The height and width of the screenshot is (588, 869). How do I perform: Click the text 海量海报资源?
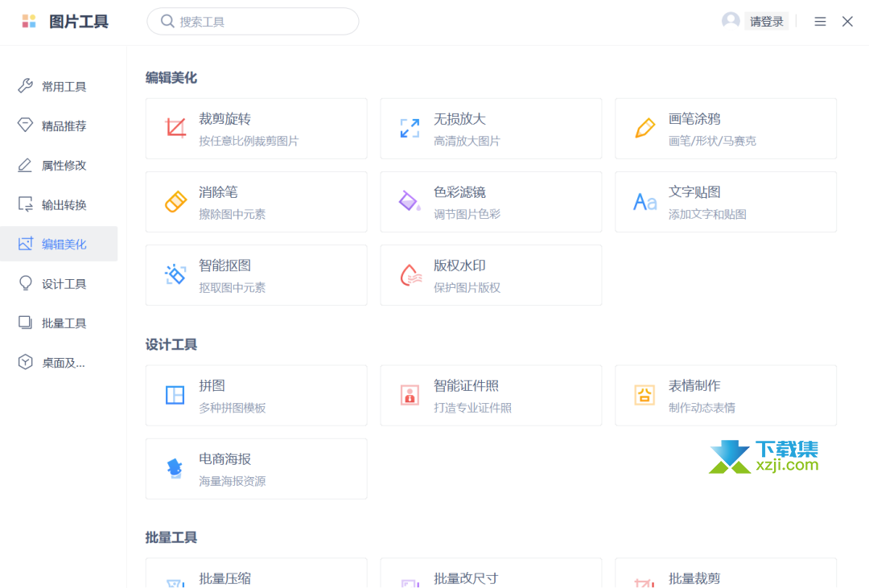(x=233, y=480)
